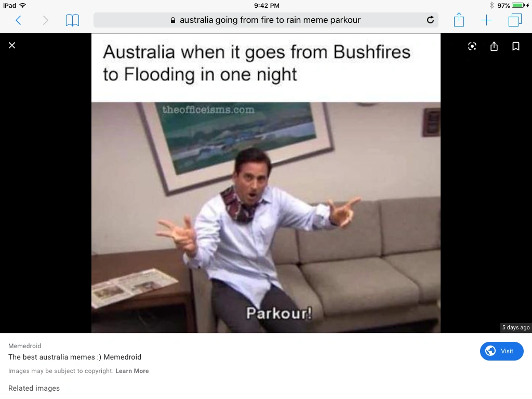Click the blue Visit button
Image resolution: width=532 pixels, height=399 pixels.
501,351
